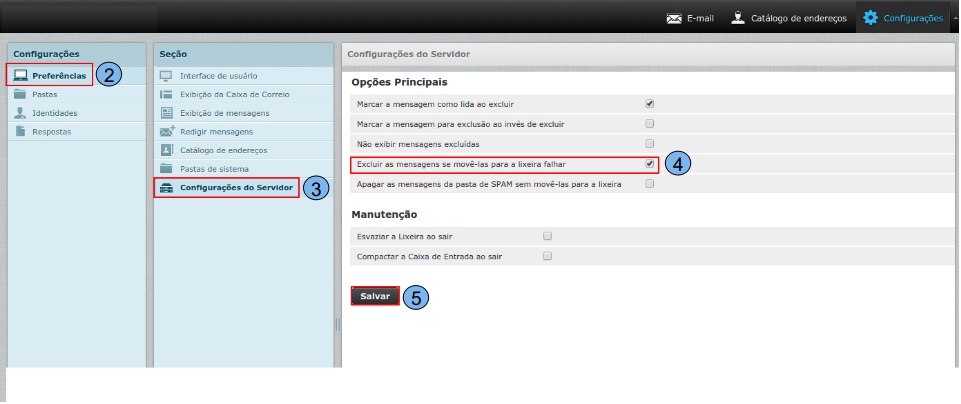The image size is (961, 404).
Task: Select Pastas de sistema folder icon
Action: point(167,169)
